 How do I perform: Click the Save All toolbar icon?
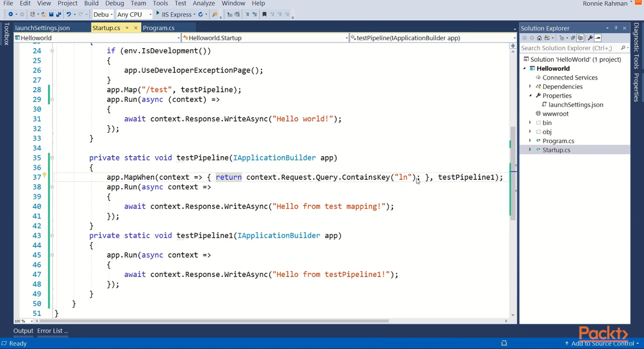point(59,14)
